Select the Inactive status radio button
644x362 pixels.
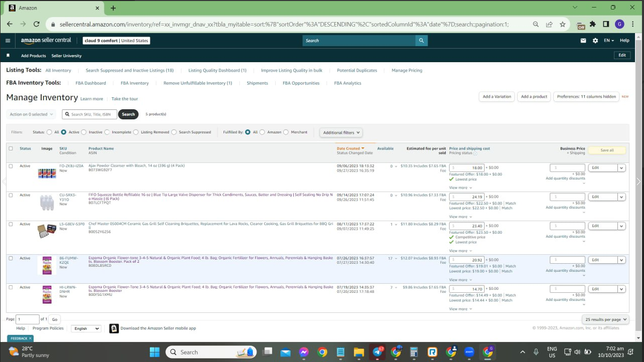click(85, 132)
